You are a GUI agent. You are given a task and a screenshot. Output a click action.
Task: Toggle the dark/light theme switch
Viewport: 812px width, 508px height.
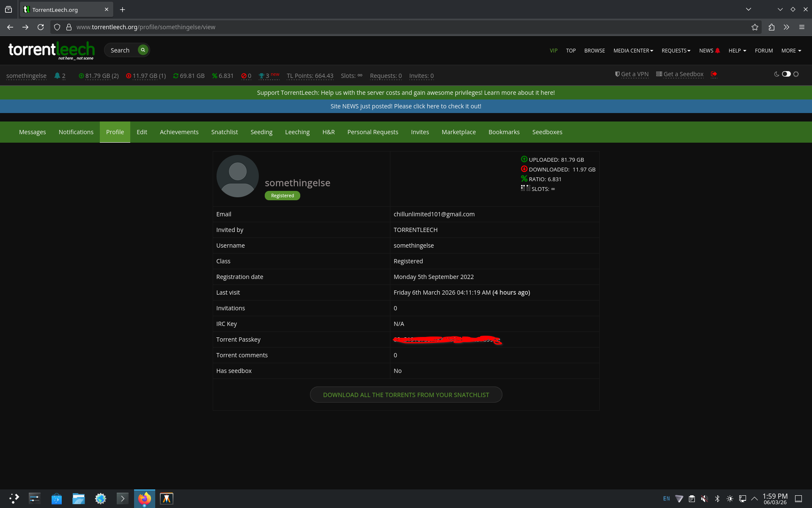[786, 74]
